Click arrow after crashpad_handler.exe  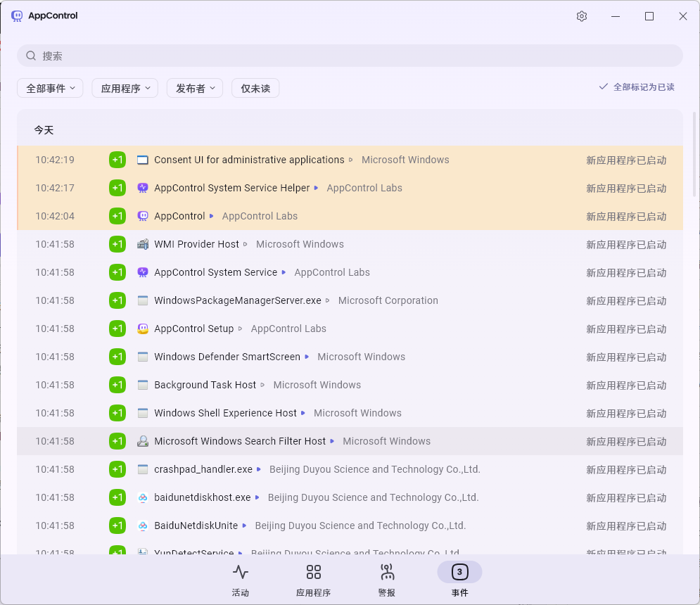[259, 469]
